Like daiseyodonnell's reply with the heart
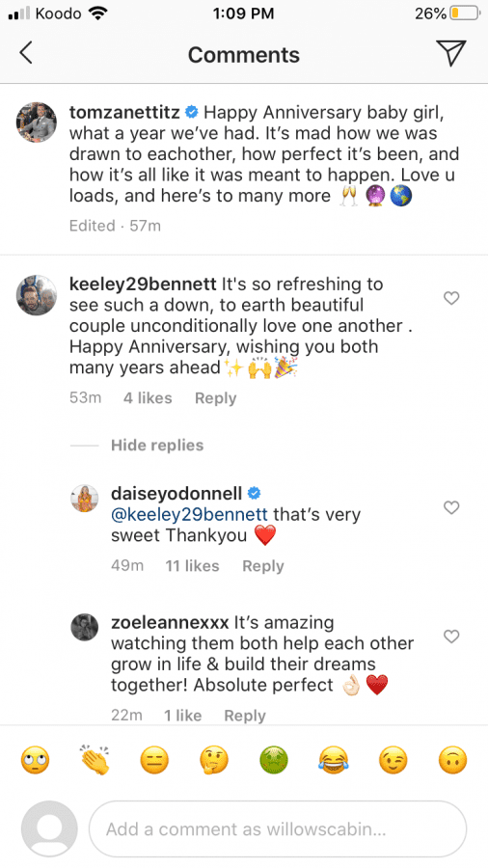The height and width of the screenshot is (868, 488). click(452, 507)
